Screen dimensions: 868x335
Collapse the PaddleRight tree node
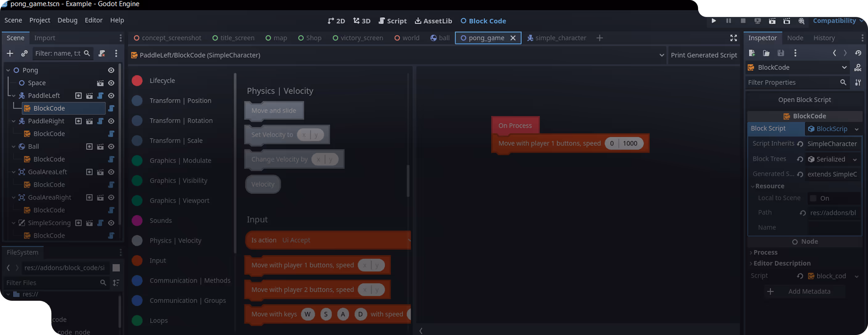[14, 121]
